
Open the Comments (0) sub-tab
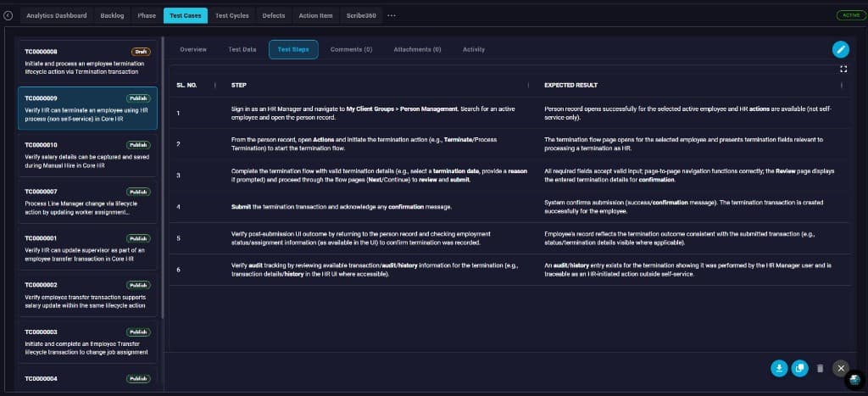[351, 49]
